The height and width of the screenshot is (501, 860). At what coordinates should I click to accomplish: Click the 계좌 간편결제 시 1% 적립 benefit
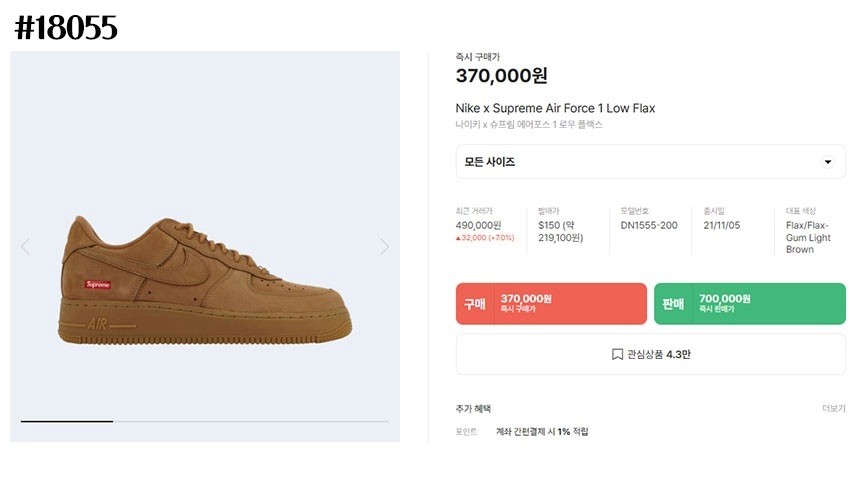click(x=542, y=432)
